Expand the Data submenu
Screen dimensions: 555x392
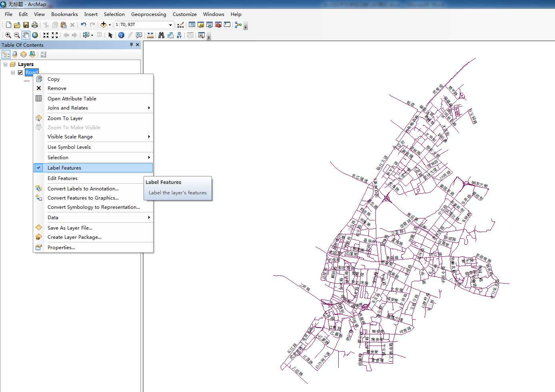point(93,217)
